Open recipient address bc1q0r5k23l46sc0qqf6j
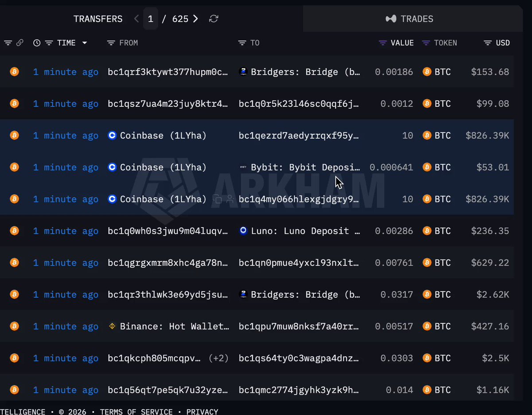 [299, 104]
